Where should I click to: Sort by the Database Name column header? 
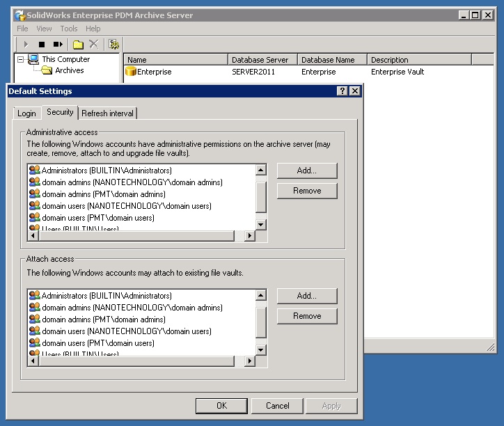(332, 60)
